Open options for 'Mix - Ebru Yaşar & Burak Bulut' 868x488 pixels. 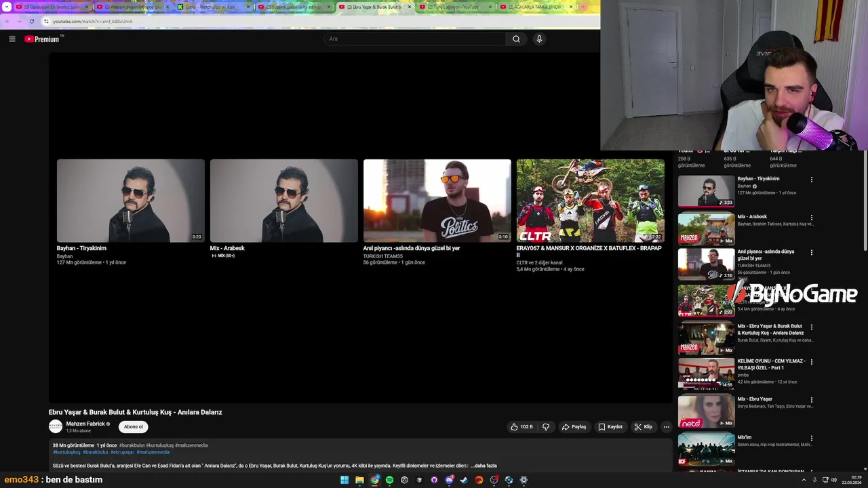pyautogui.click(x=812, y=327)
